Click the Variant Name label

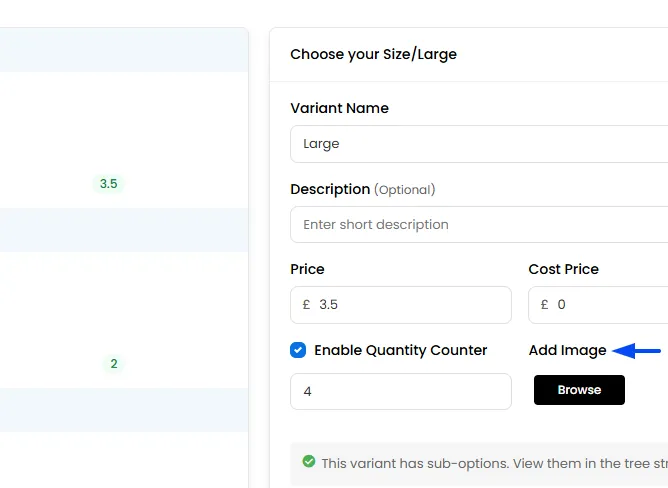(340, 108)
